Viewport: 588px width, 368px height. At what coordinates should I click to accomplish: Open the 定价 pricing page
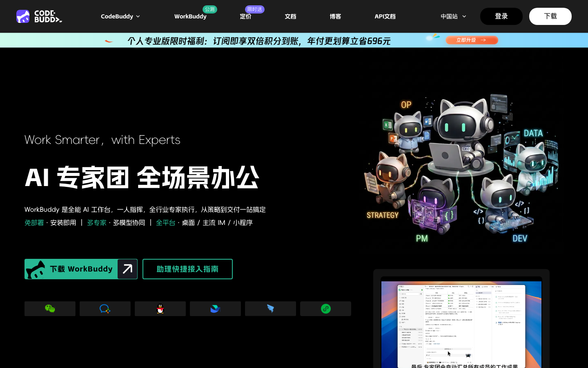point(245,16)
